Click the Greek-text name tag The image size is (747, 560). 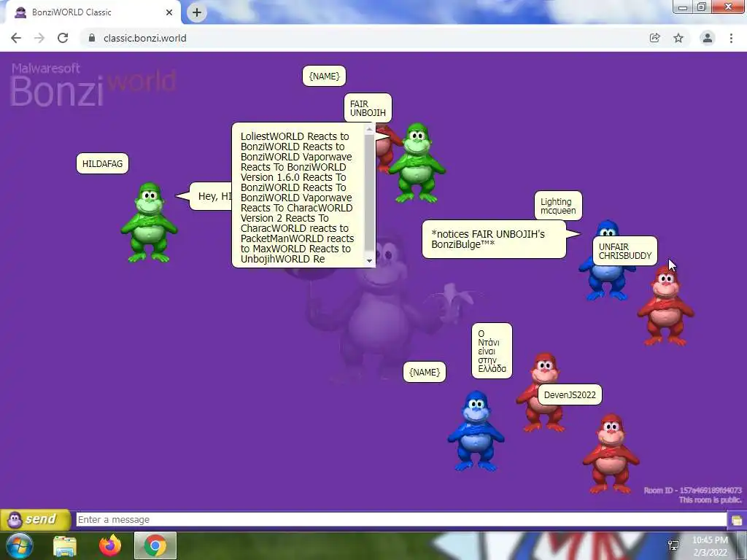[492, 351]
